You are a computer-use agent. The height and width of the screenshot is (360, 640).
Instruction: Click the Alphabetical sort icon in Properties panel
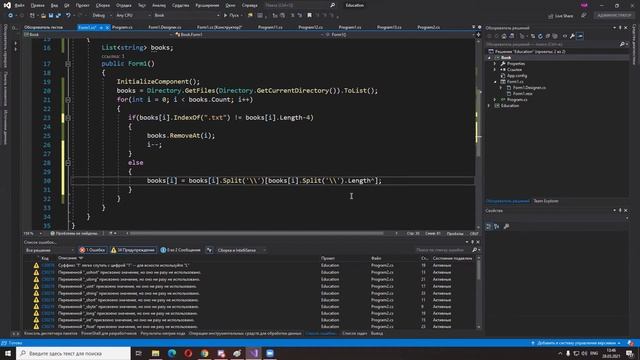click(497, 227)
